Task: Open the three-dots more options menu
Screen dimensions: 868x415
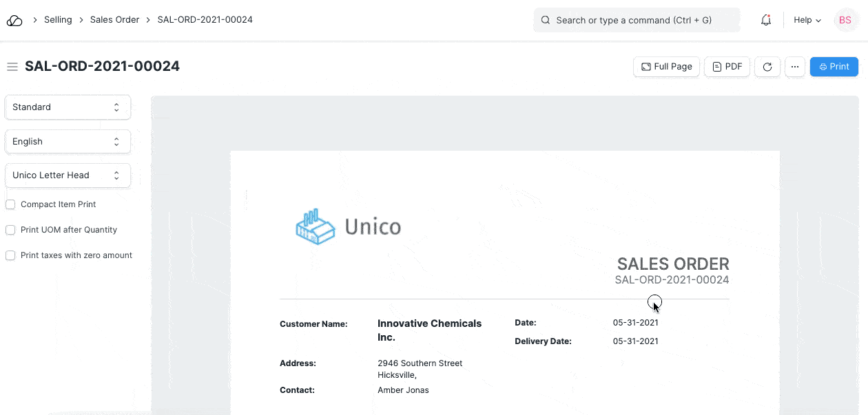Action: point(794,67)
